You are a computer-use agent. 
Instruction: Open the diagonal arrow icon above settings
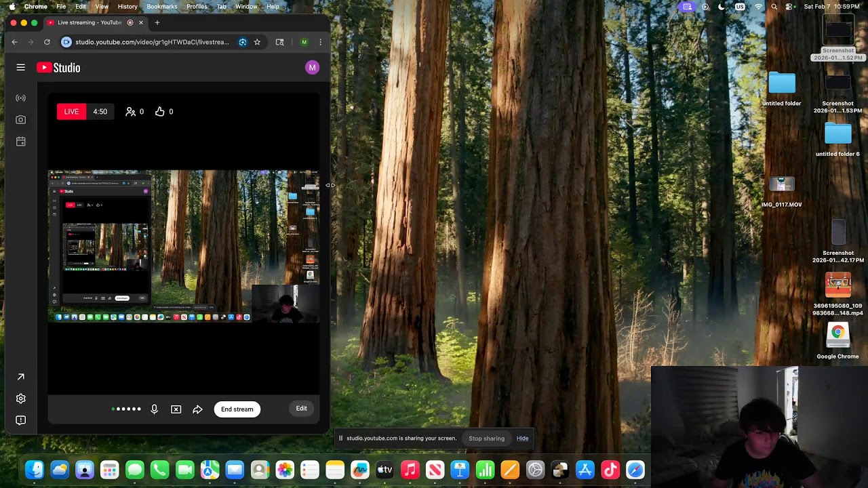point(20,377)
